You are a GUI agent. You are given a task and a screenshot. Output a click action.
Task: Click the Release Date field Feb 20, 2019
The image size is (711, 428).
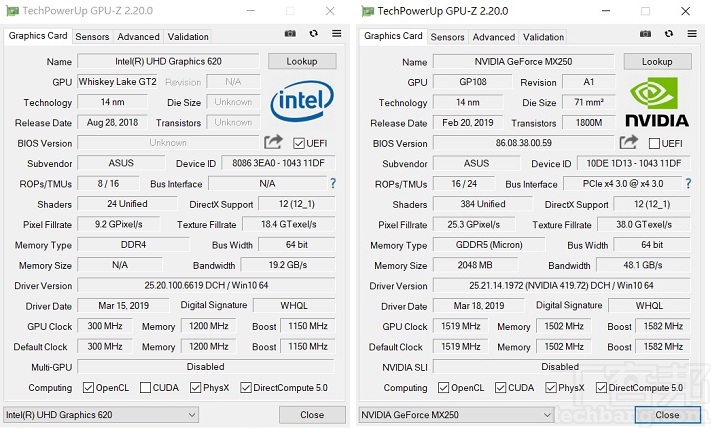(x=468, y=122)
